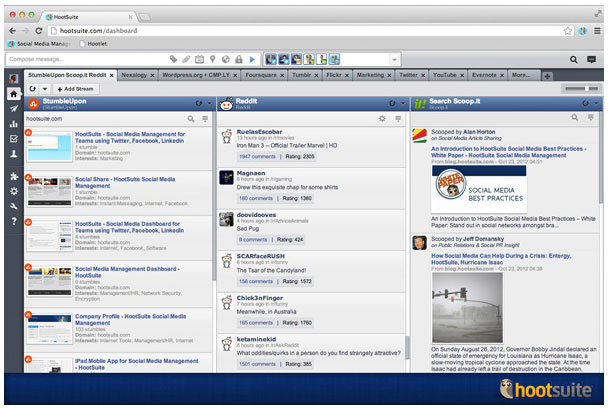Open the hurricane traffic light photo thumbnail
Viewport: 608px width, 408px height.
click(x=467, y=308)
